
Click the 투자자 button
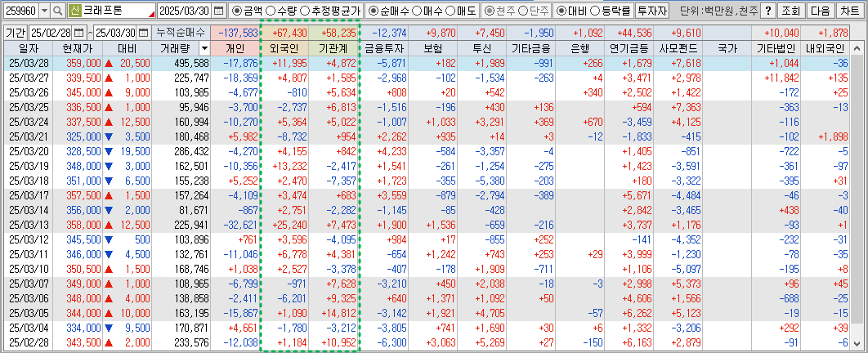click(x=651, y=11)
